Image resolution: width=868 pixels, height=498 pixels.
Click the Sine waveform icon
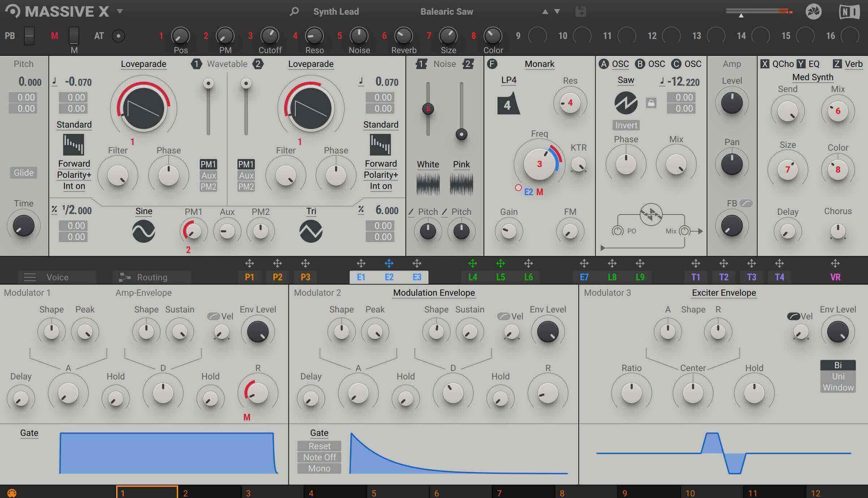(x=144, y=231)
